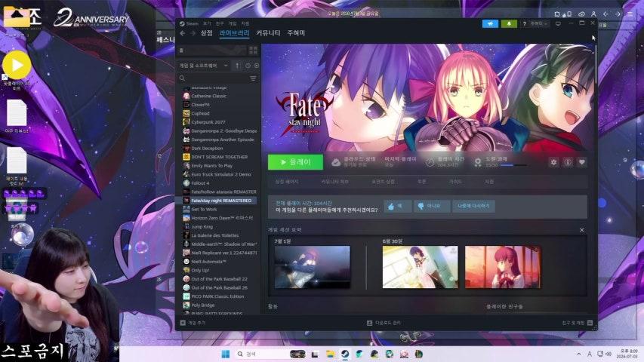Click the heart favorite icon
The image size is (644, 362).
(581, 162)
